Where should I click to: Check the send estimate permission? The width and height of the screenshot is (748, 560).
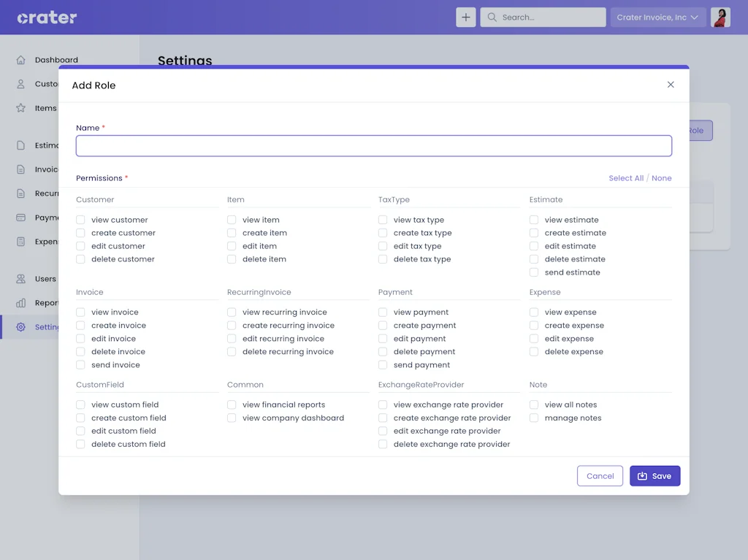click(x=534, y=272)
